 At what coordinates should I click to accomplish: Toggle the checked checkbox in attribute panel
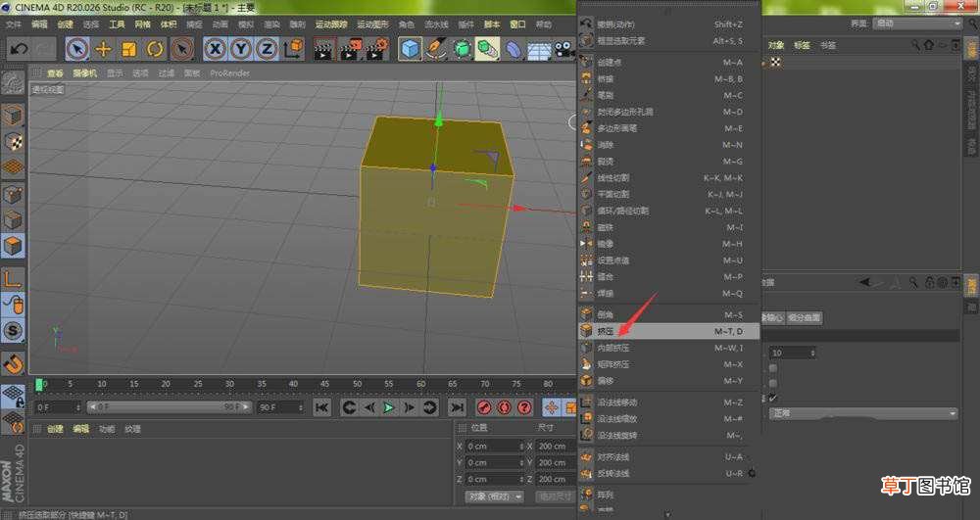pos(773,398)
